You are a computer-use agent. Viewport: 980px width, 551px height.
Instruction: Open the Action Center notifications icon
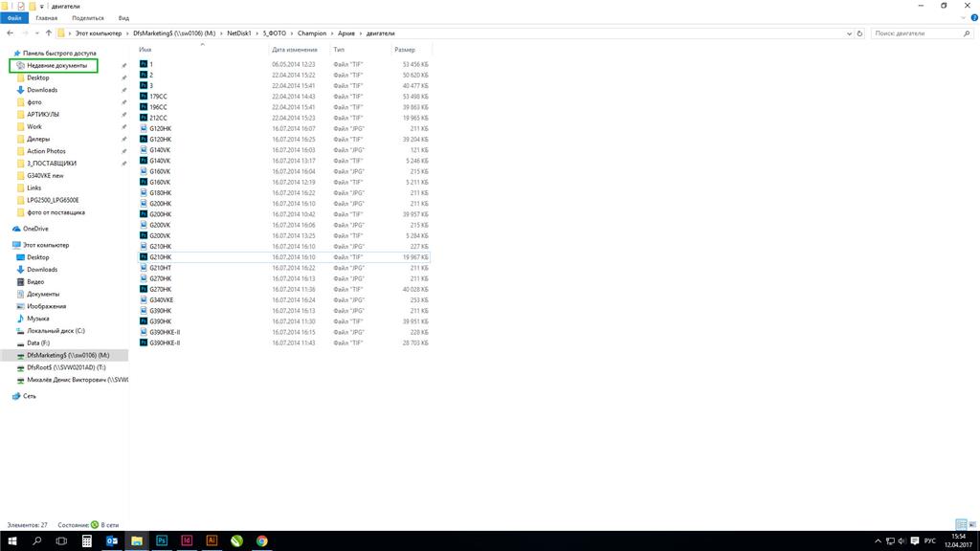tap(914, 541)
